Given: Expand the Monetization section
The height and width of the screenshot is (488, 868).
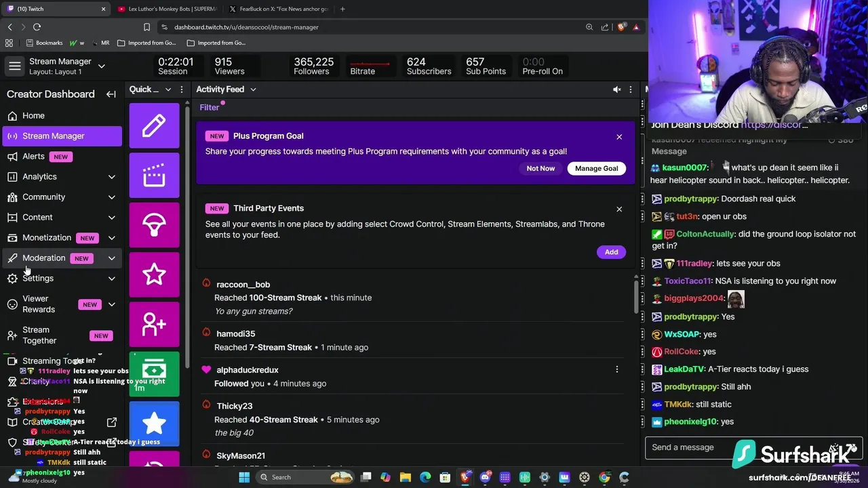Looking at the screenshot, I should 111,238.
